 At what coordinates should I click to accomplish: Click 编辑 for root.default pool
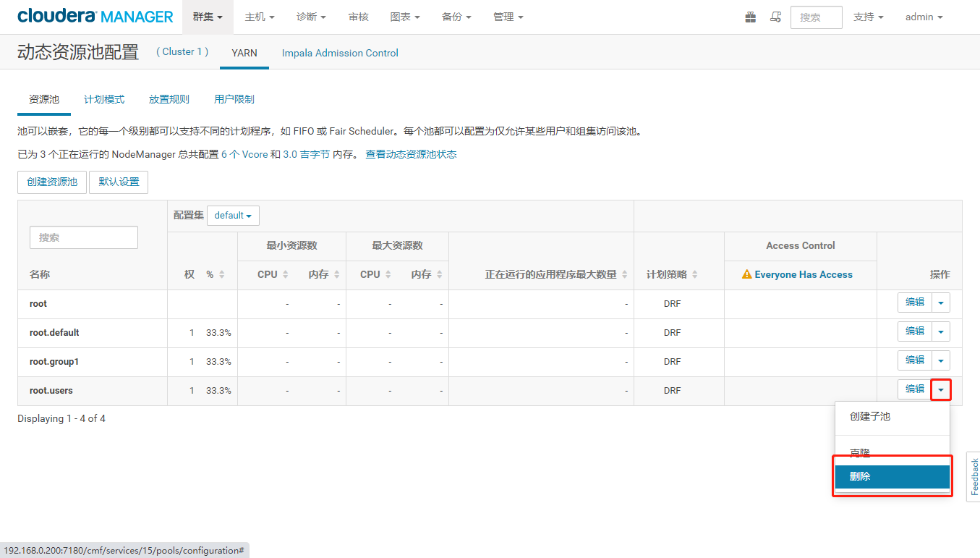915,331
